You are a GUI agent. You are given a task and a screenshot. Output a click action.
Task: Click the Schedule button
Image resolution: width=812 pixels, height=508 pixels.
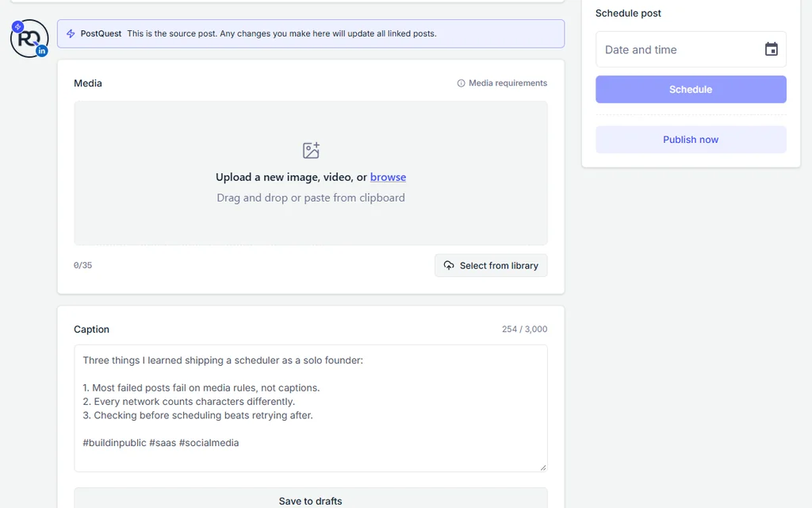pyautogui.click(x=691, y=89)
